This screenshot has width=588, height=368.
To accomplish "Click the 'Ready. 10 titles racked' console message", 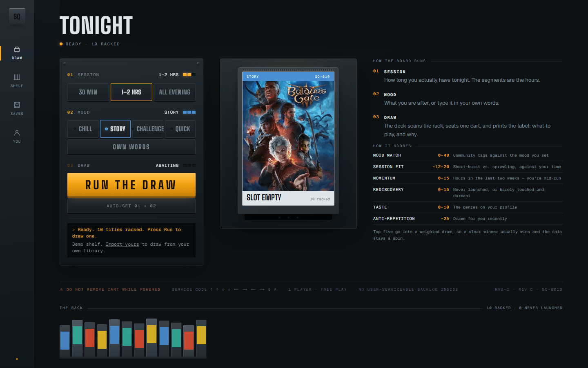I will tap(127, 233).
